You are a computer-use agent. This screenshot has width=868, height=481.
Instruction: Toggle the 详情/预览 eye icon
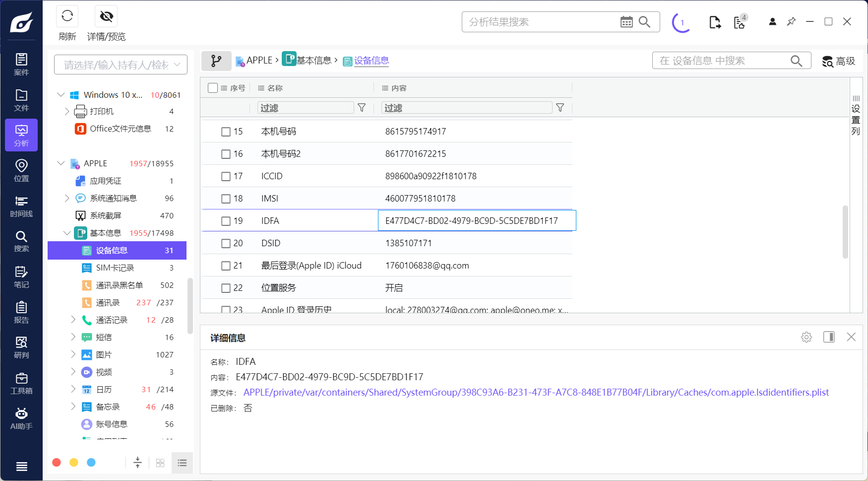[x=106, y=16]
